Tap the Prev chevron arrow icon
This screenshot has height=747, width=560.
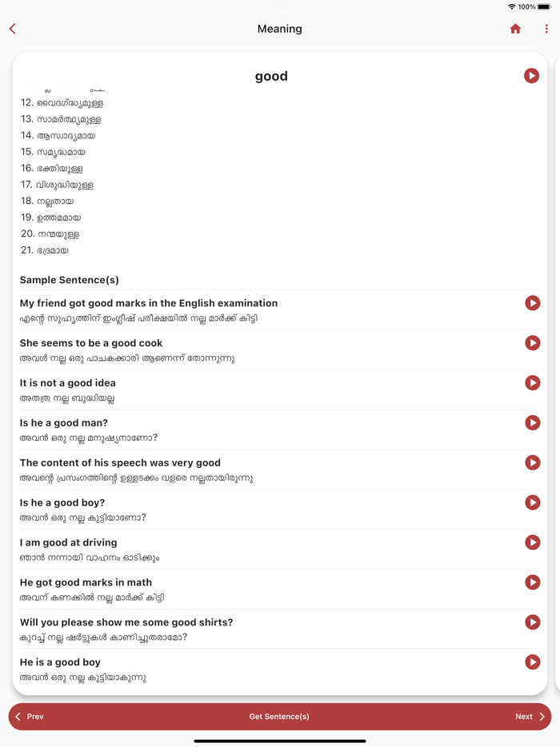pyautogui.click(x=17, y=716)
